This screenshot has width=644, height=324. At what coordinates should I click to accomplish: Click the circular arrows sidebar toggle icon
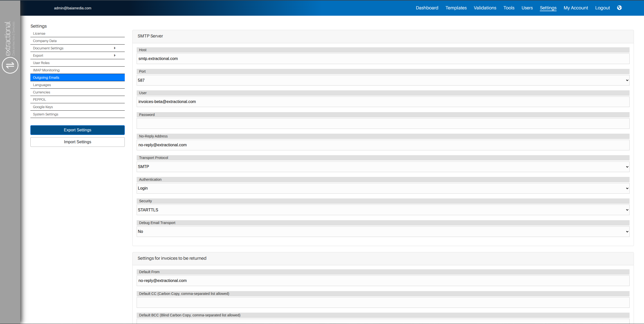pyautogui.click(x=10, y=65)
